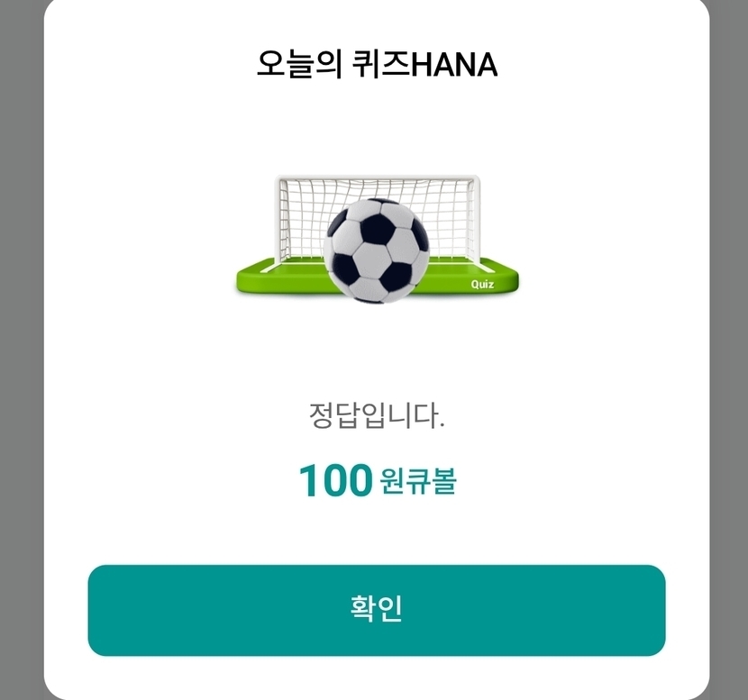Click the HANA word in the title
The height and width of the screenshot is (700, 748).
454,65
